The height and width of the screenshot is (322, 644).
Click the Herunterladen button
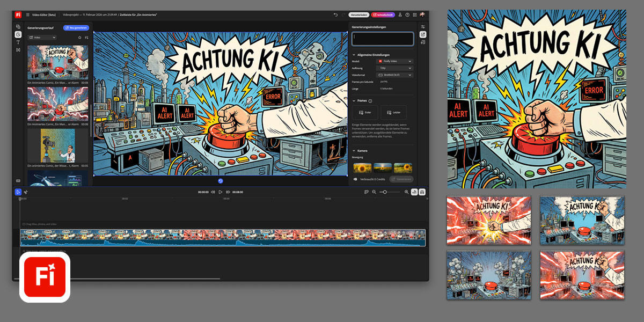(358, 15)
